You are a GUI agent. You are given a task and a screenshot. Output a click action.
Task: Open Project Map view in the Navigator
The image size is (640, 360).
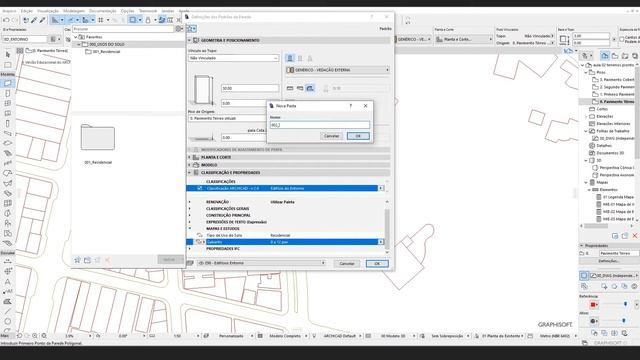pos(605,56)
